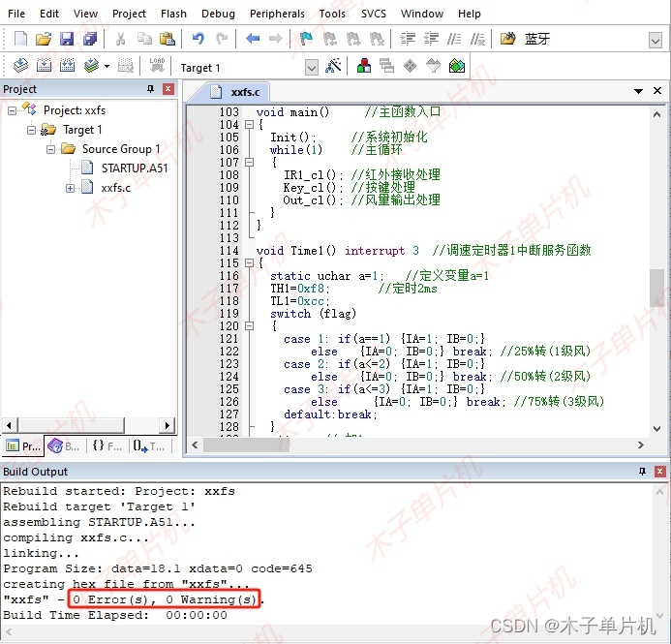
Task: Click the Manage project items icon
Action: [x=364, y=66]
